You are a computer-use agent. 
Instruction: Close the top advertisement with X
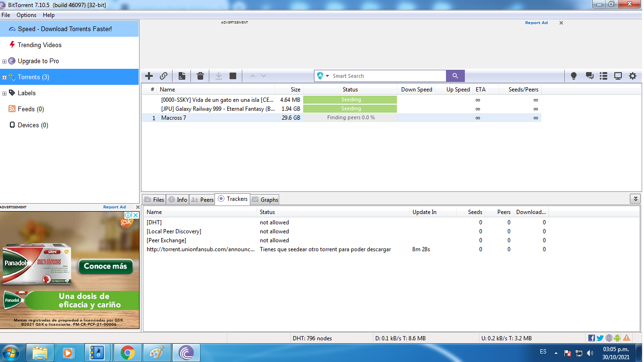coord(561,23)
